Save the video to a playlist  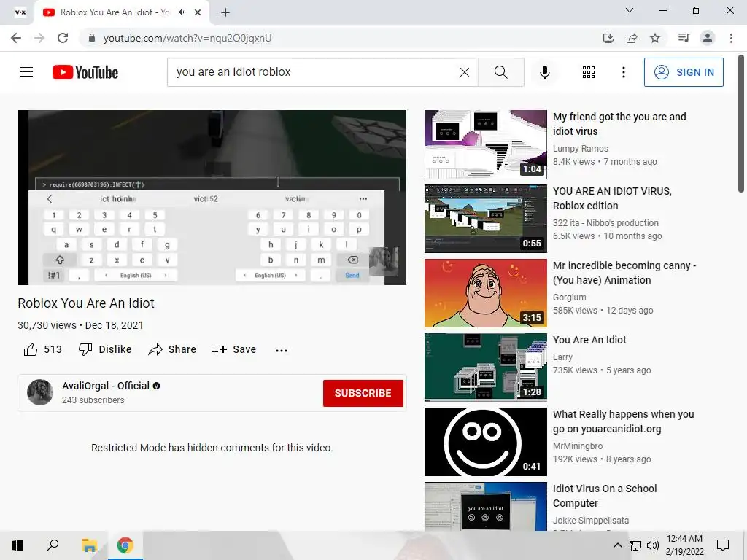[234, 349]
